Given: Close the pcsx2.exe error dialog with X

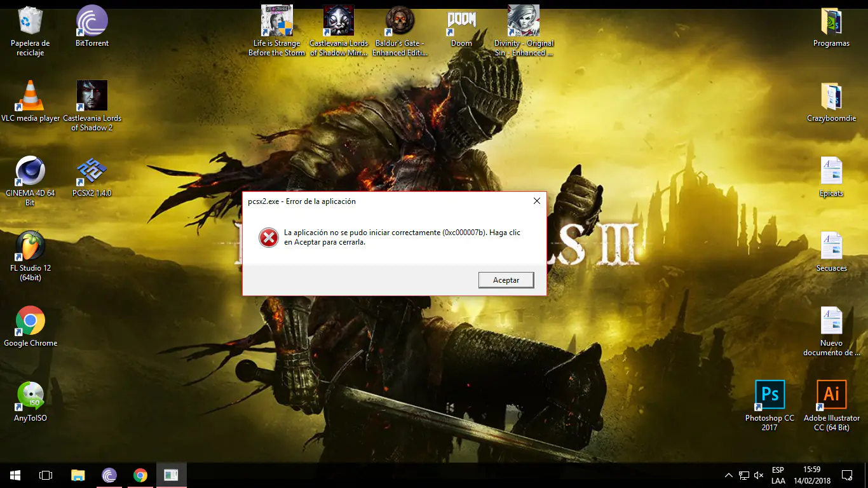Looking at the screenshot, I should (x=537, y=201).
